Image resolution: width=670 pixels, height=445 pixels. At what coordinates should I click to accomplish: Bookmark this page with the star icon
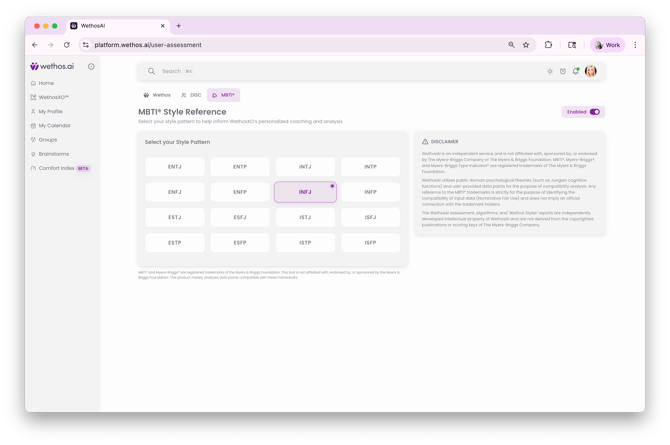click(526, 45)
